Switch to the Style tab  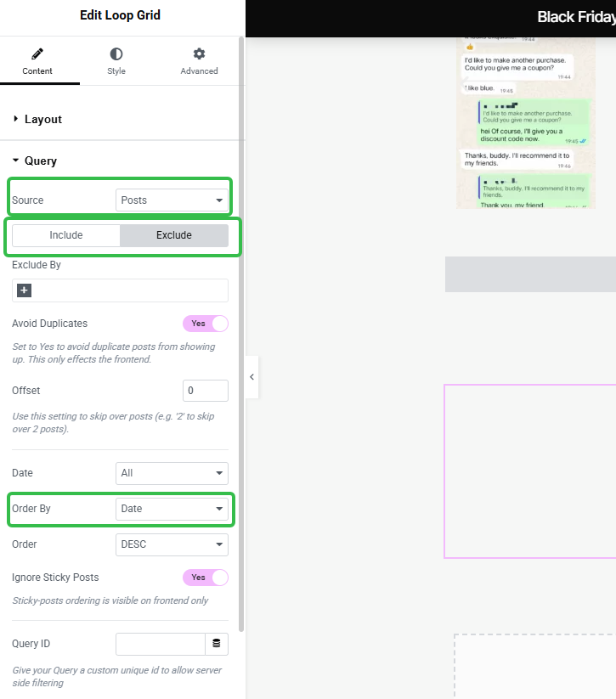tap(116, 61)
